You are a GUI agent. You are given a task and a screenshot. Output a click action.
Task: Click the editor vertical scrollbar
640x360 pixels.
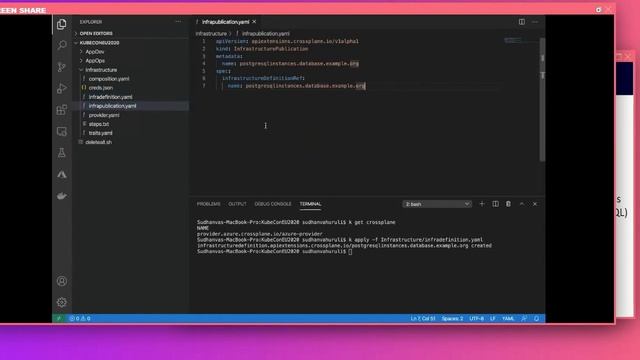(542, 100)
